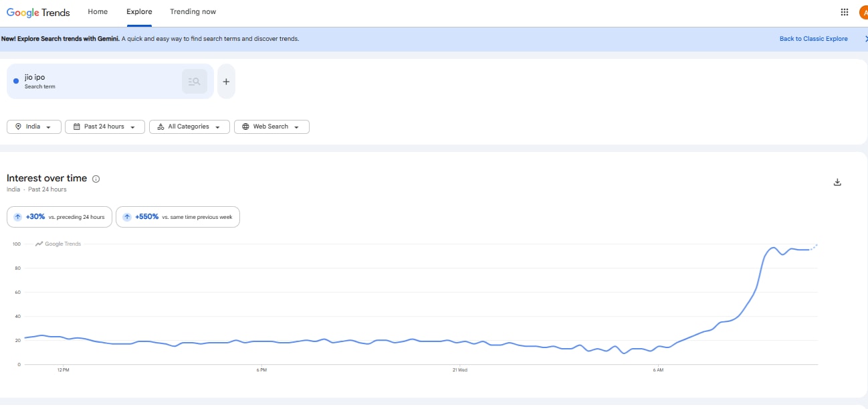Click the Interest over time heading
The width and height of the screenshot is (868, 409).
click(47, 178)
